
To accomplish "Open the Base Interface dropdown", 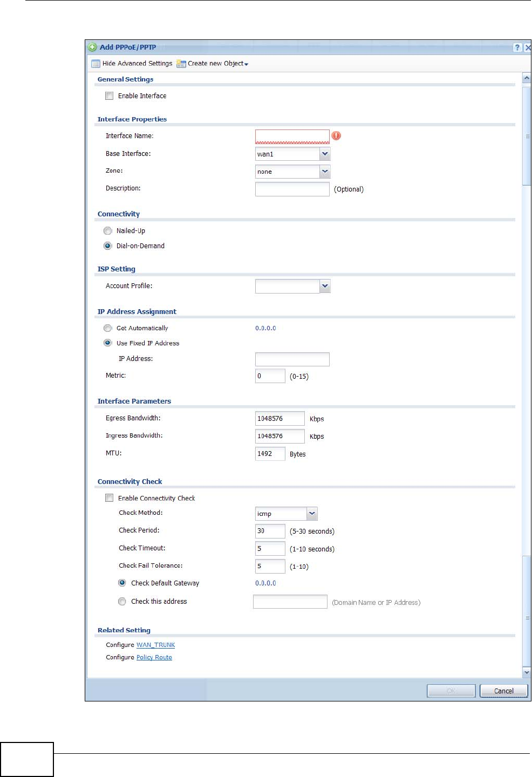I will click(x=325, y=154).
